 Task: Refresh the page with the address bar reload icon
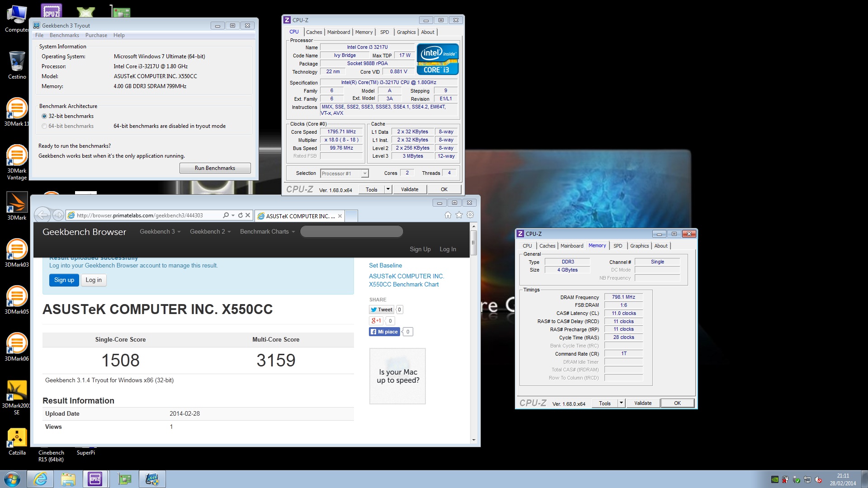click(x=241, y=216)
